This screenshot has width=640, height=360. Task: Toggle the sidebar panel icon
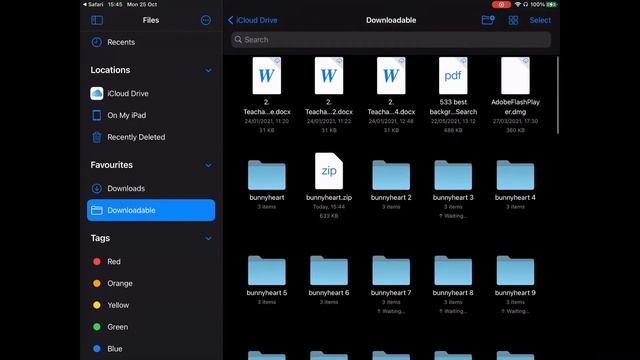click(x=97, y=20)
